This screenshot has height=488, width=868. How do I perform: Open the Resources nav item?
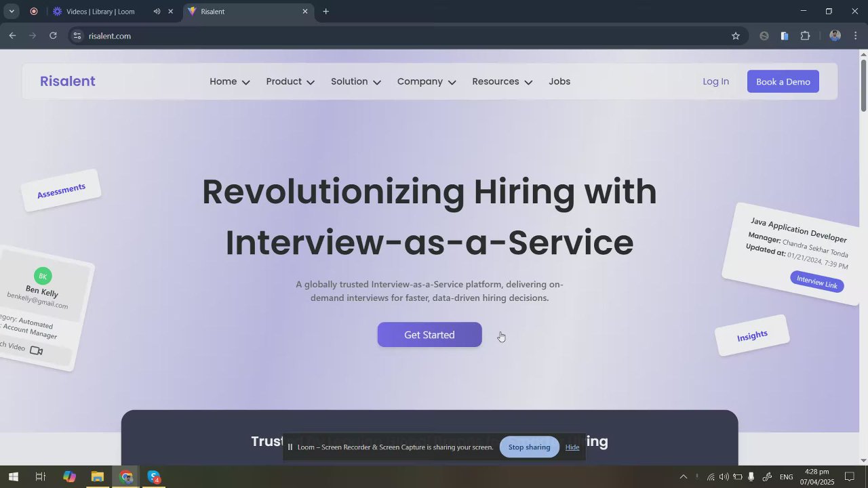[x=496, y=81]
